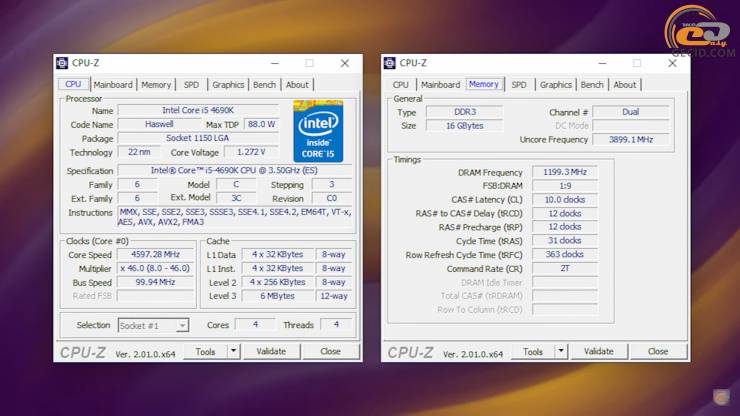This screenshot has width=740, height=416.
Task: Click the Level 3 cache value 6 MBytes
Action: tap(278, 296)
